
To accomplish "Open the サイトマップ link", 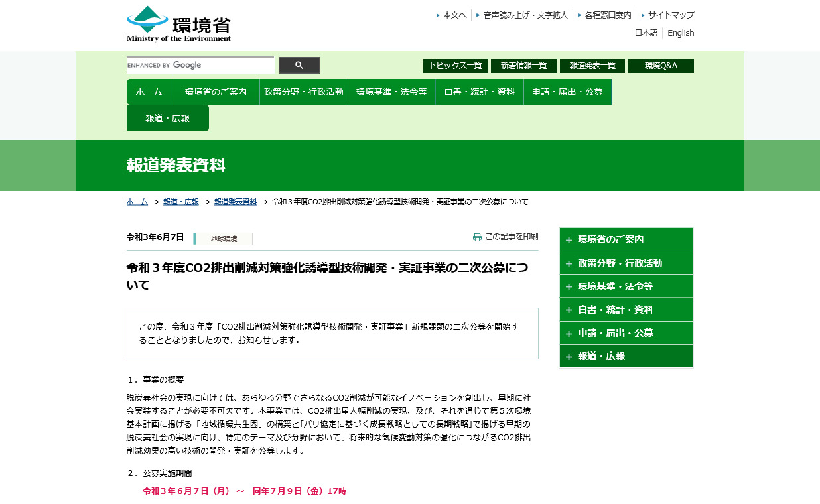I will (671, 15).
